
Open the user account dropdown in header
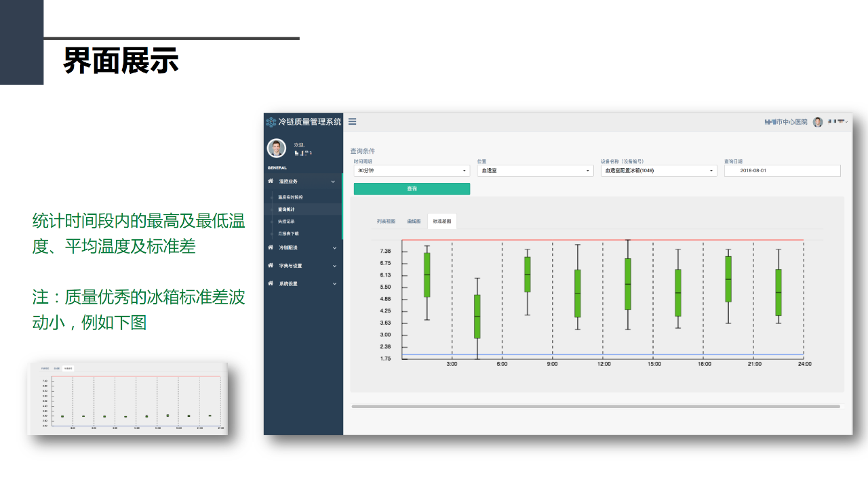[837, 122]
